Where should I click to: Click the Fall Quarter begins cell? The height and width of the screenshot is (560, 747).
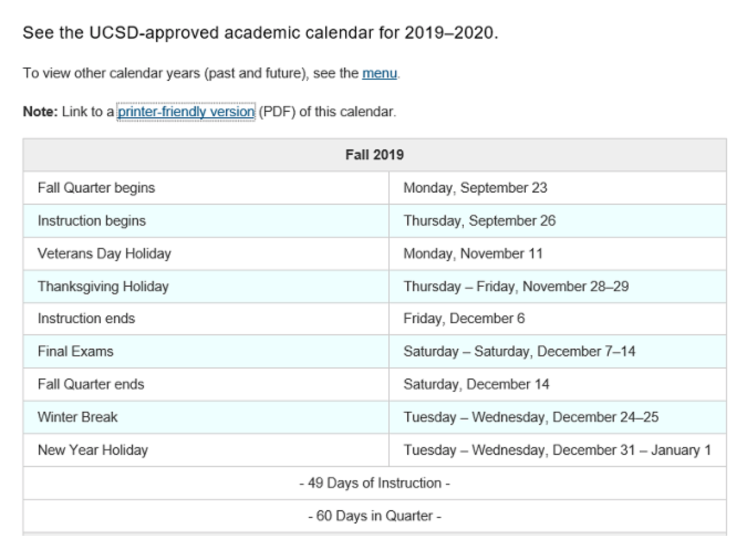(96, 188)
